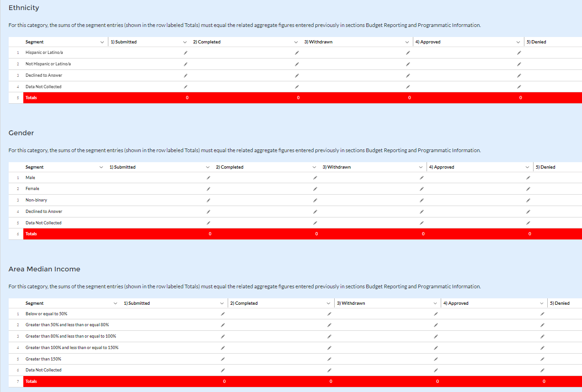This screenshot has width=582, height=392.
Task: Click the Totals label in Gender table
Action: click(31, 234)
